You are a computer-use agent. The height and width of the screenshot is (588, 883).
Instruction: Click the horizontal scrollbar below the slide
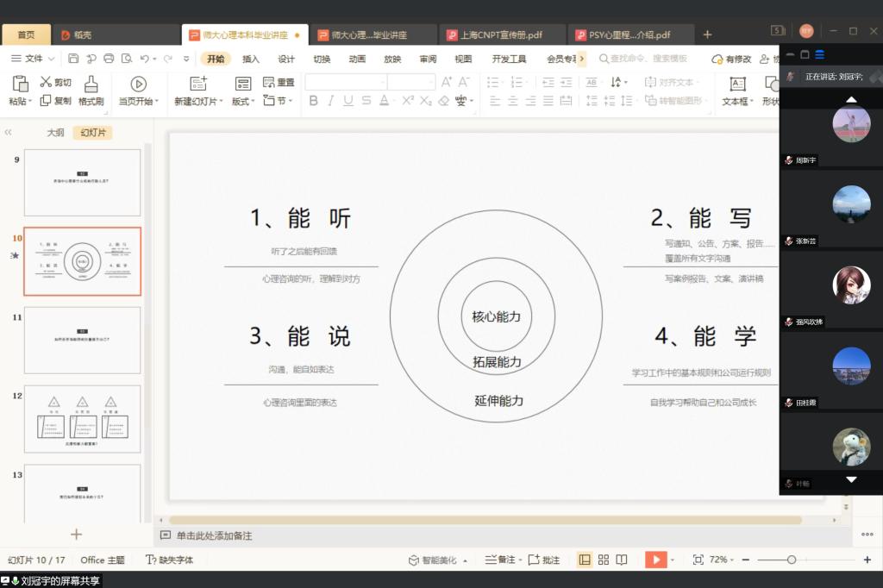point(485,520)
